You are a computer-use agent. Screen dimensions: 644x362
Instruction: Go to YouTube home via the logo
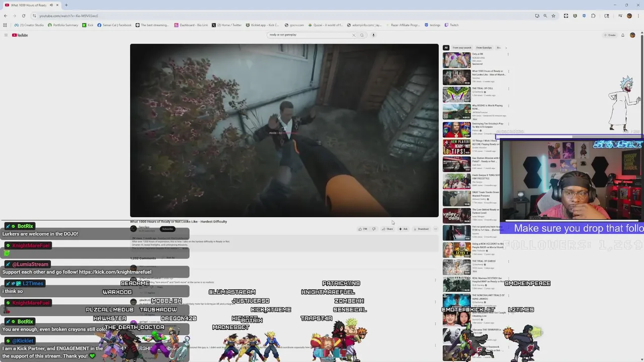[x=20, y=35]
